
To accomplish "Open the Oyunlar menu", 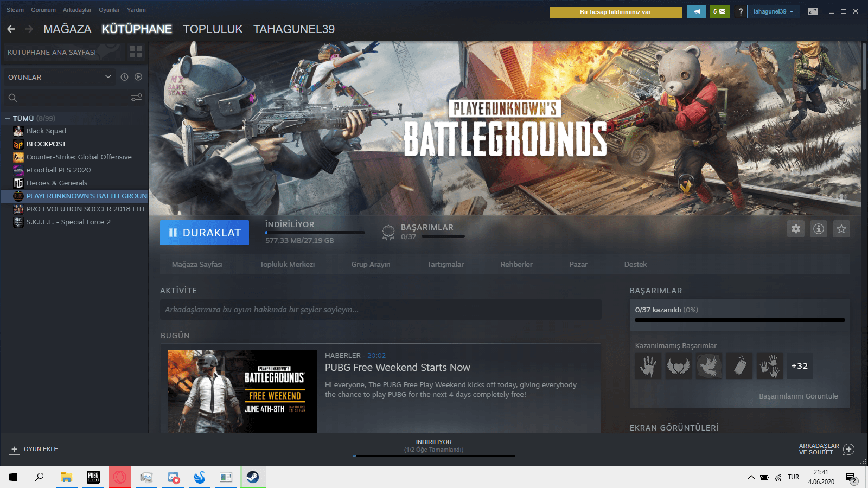I will pyautogui.click(x=109, y=10).
